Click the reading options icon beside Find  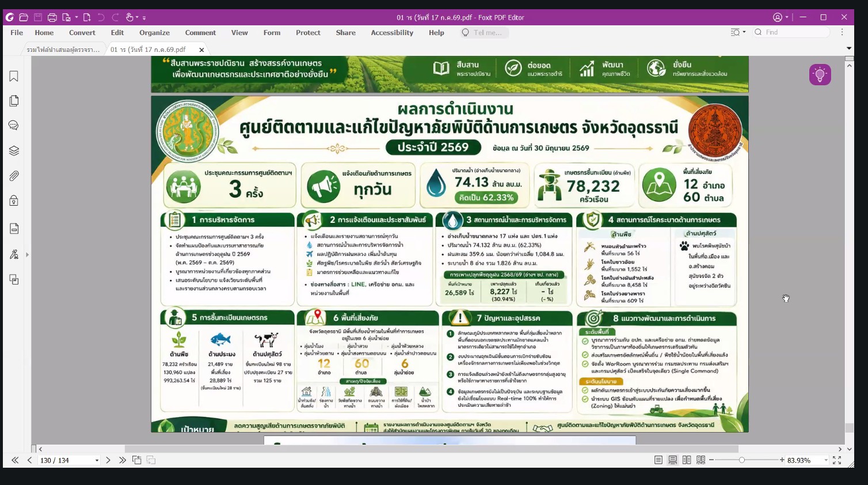[x=735, y=32]
